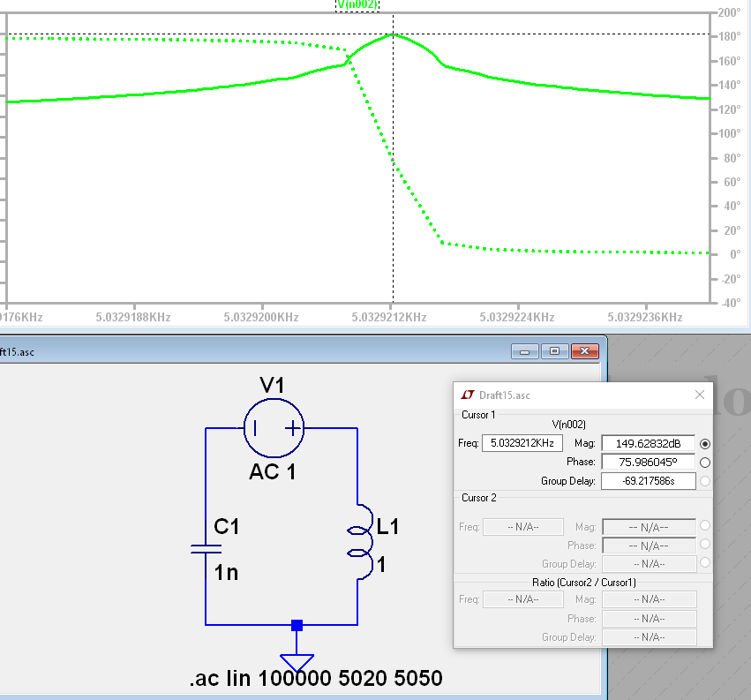Viewport: 751px width, 700px height.
Task: Click the Cursor 2 Phase field
Action: click(649, 546)
